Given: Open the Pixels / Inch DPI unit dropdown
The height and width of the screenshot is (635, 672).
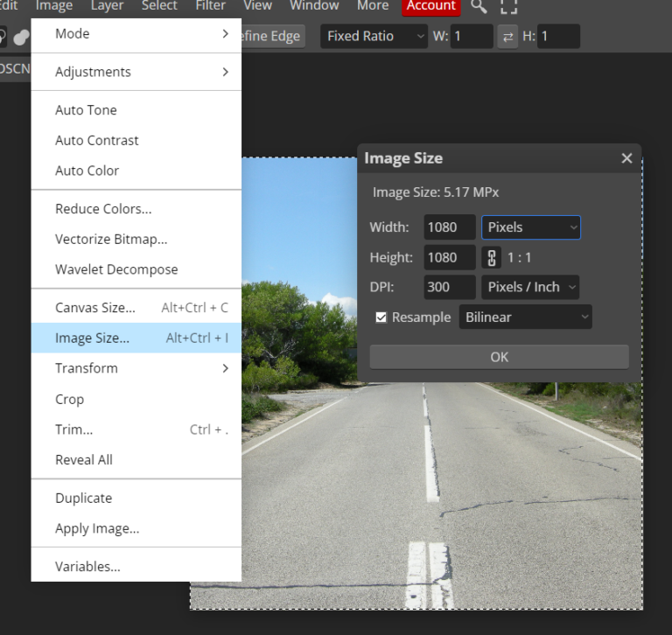Looking at the screenshot, I should [x=530, y=287].
